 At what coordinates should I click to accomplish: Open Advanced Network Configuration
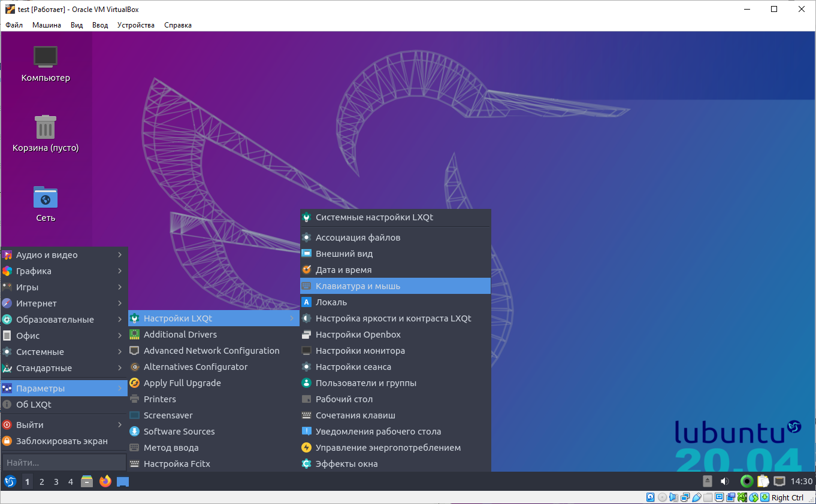point(214,351)
